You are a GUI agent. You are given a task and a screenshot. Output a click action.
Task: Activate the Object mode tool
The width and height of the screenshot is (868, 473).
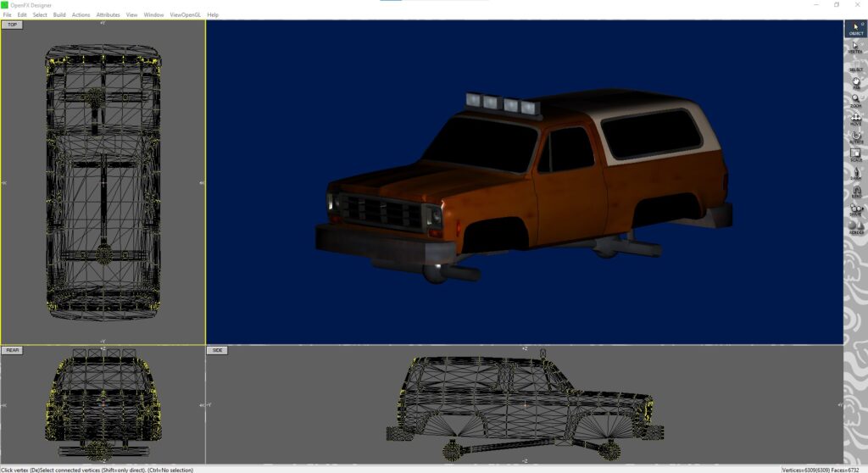pyautogui.click(x=855, y=29)
